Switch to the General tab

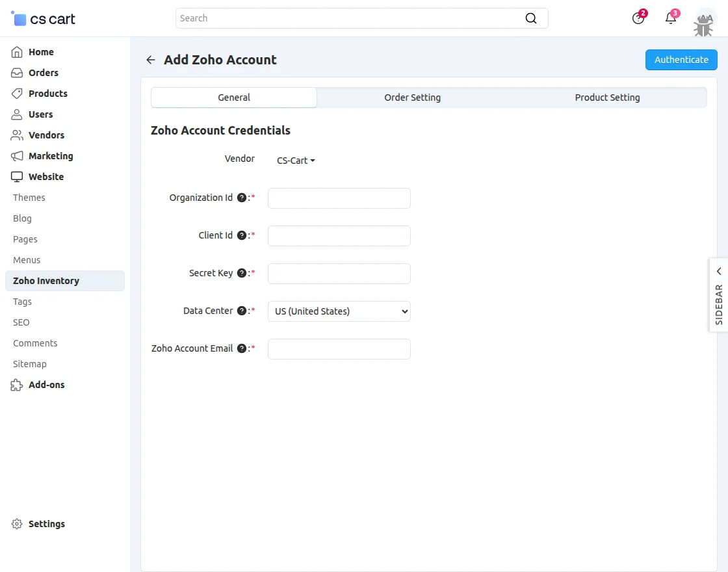coord(233,97)
